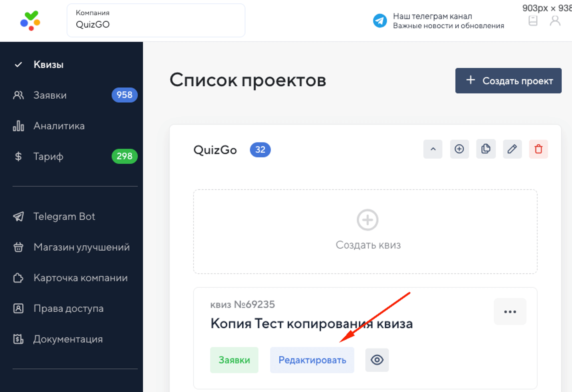Open the Тариф section in the sidebar
Screen dimensions: 572x392
(x=49, y=156)
